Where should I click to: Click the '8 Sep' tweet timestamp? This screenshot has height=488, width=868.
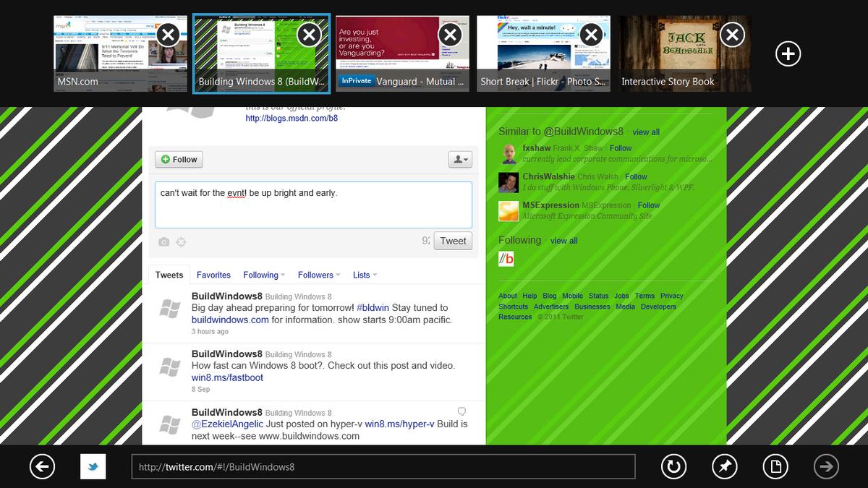200,389
